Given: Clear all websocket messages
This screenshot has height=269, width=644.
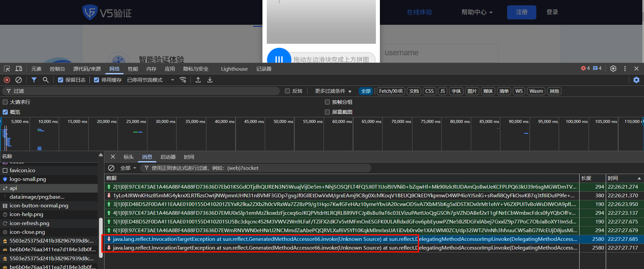Looking at the screenshot, I should coord(111,168).
